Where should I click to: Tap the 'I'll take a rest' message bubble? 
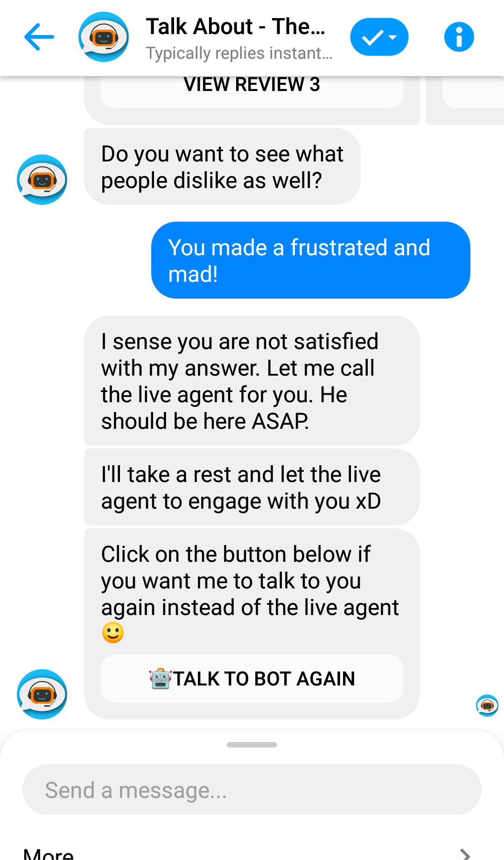click(252, 487)
